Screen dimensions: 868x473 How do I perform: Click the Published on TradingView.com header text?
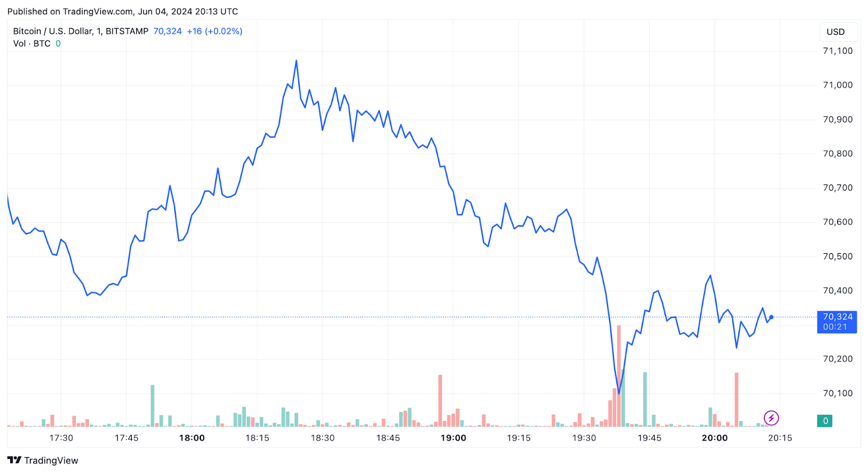(x=123, y=11)
